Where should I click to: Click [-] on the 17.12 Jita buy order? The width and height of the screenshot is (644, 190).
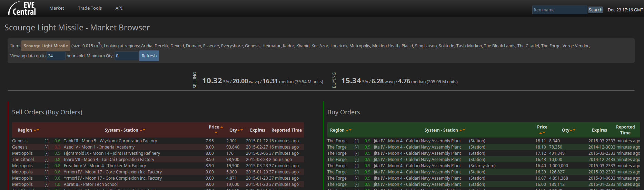[357, 153]
